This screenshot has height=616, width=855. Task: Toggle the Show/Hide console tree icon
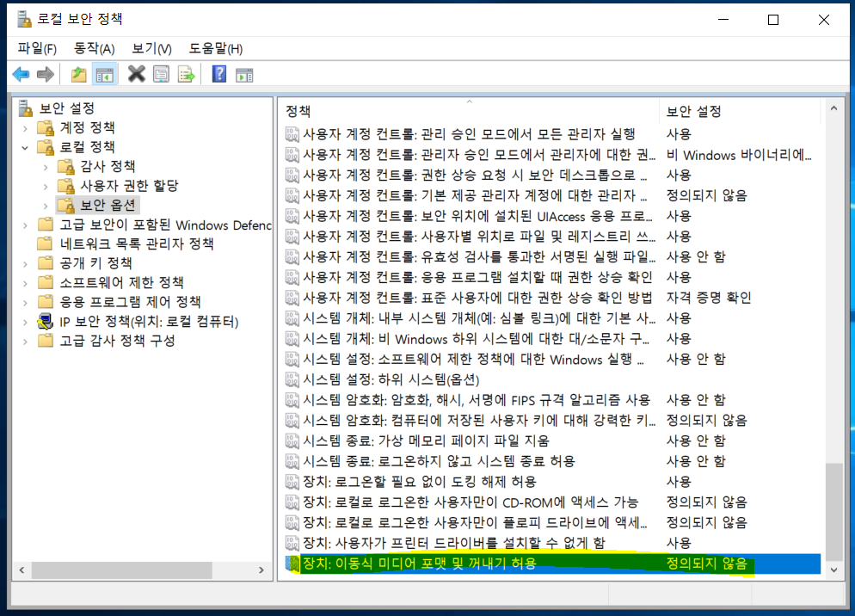coord(104,75)
